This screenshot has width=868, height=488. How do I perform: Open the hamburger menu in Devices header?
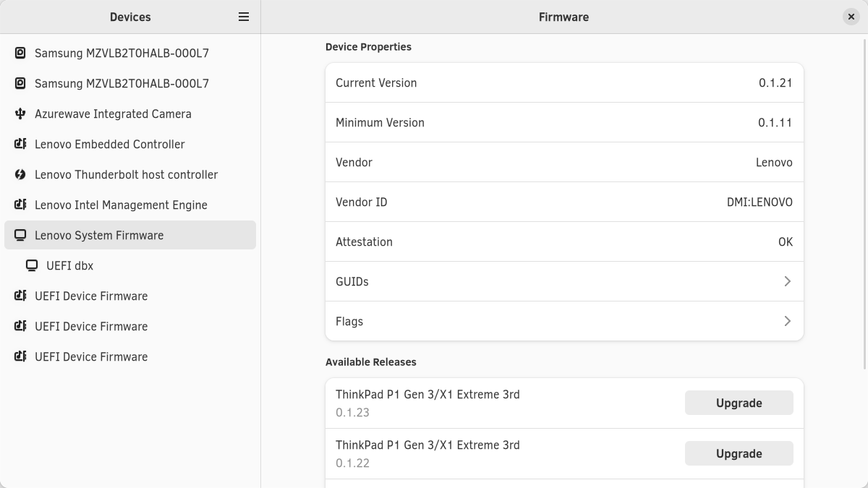click(244, 17)
